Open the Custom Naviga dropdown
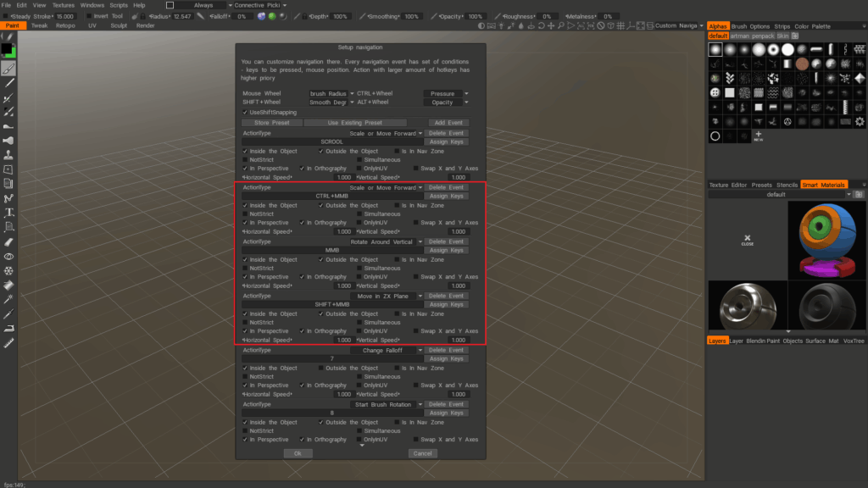The width and height of the screenshot is (868, 488). tap(679, 26)
